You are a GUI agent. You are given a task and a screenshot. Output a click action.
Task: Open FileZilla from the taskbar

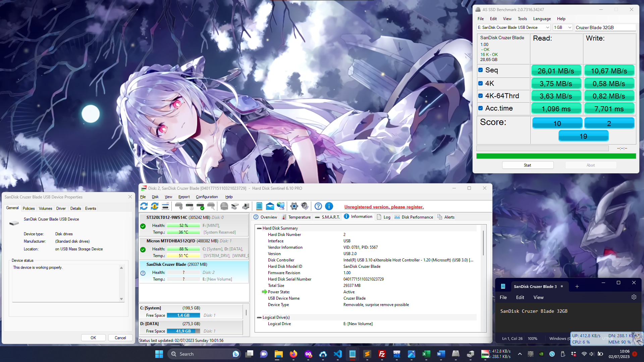[382, 354]
